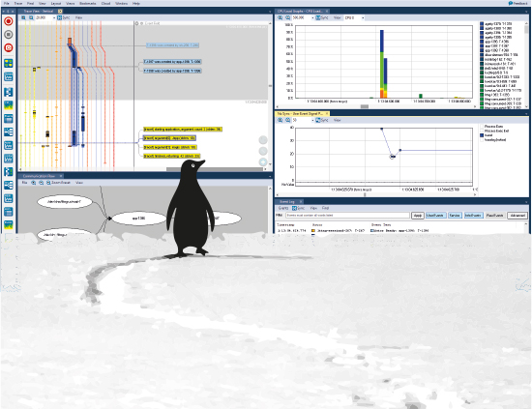532x409 pixels.
Task: Toggle Sync in the Signal Plot toolbar
Action: 322,120
